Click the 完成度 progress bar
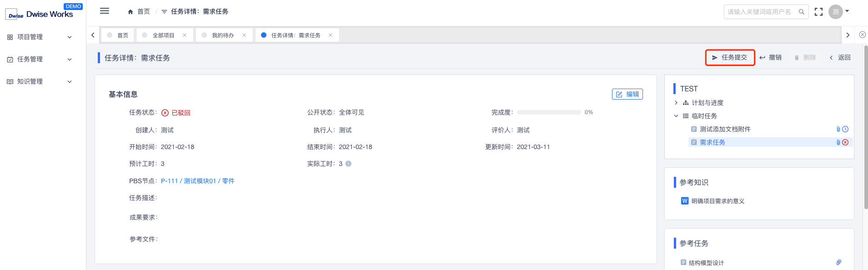This screenshot has width=868, height=270. click(549, 112)
